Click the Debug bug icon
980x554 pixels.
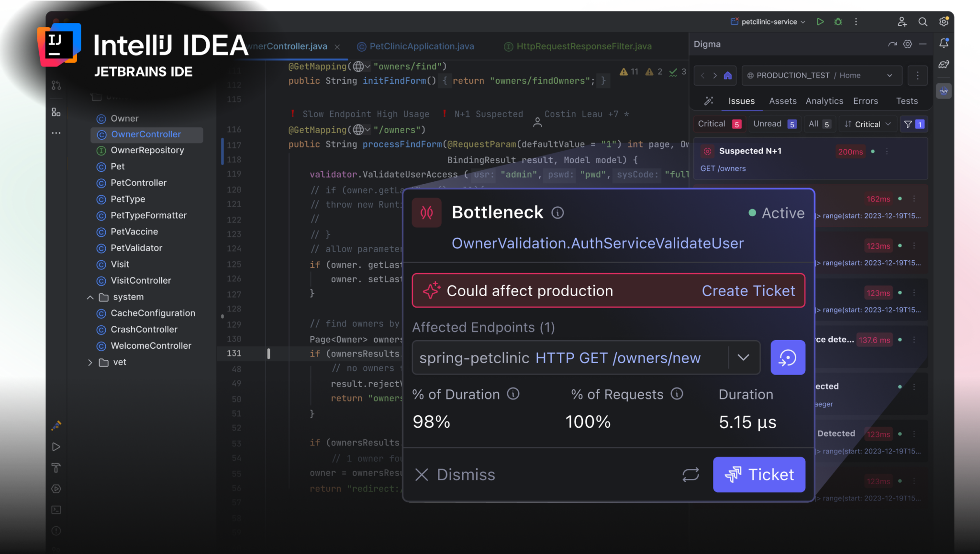[838, 22]
